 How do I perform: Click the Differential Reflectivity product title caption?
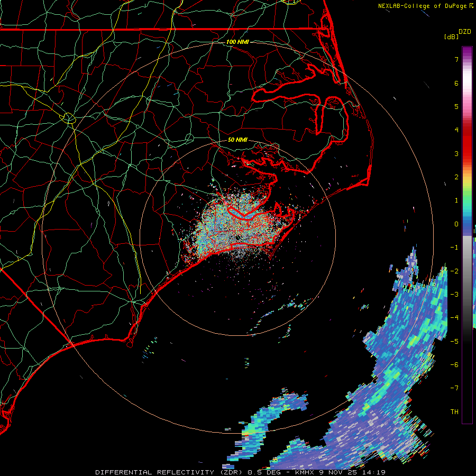tap(241, 472)
